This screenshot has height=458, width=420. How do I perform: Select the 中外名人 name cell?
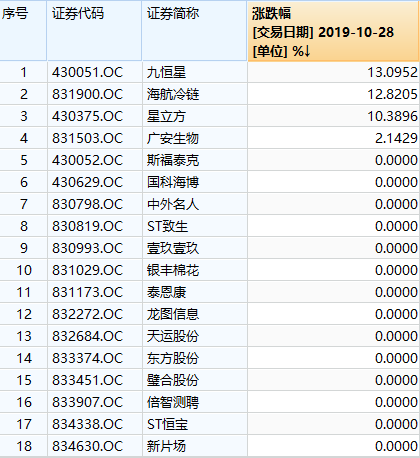pyautogui.click(x=195, y=204)
